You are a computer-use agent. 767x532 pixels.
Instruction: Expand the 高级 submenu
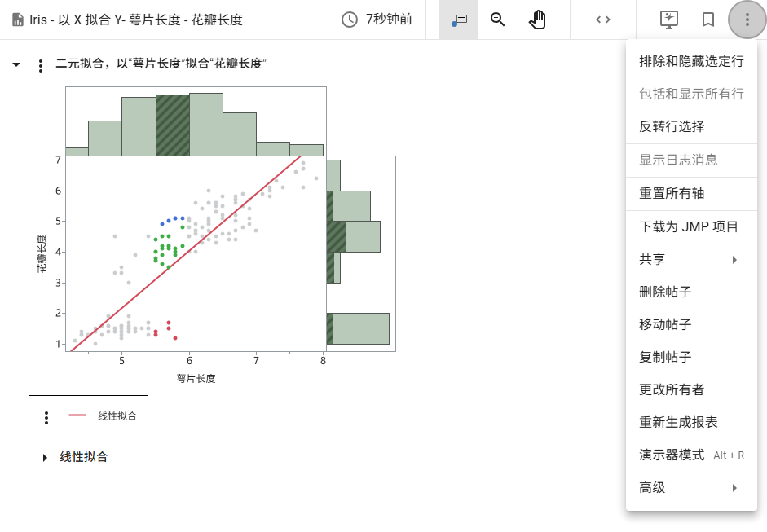(691, 488)
